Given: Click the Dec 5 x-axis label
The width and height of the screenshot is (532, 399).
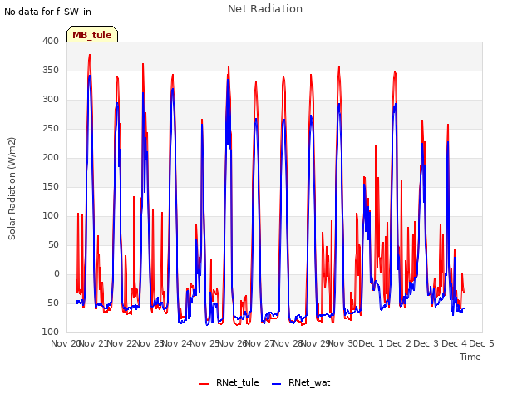Looking at the screenshot, I should tap(481, 343).
